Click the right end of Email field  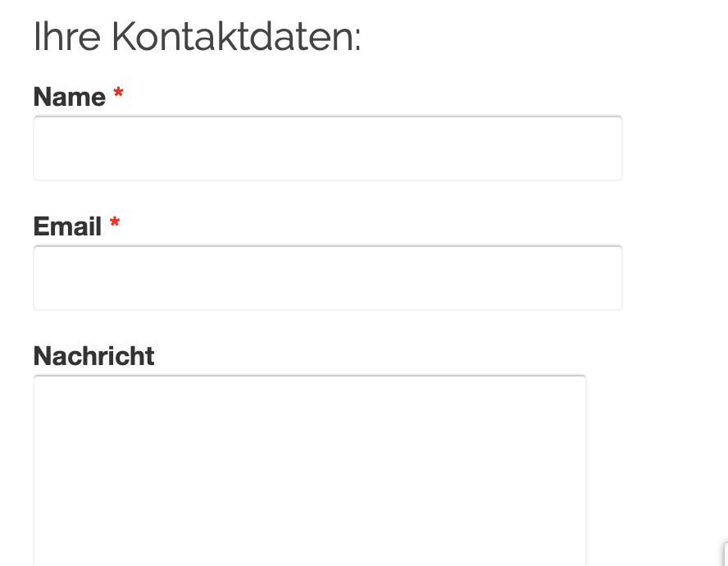607,278
